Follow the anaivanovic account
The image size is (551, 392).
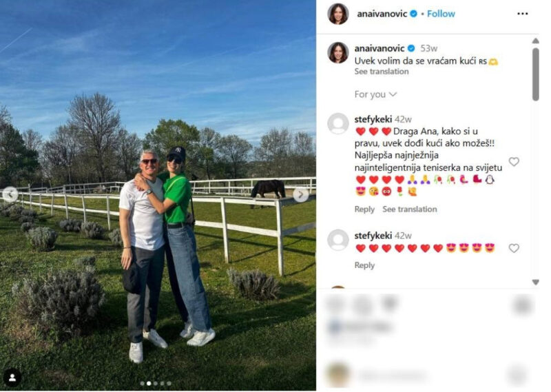pos(441,14)
